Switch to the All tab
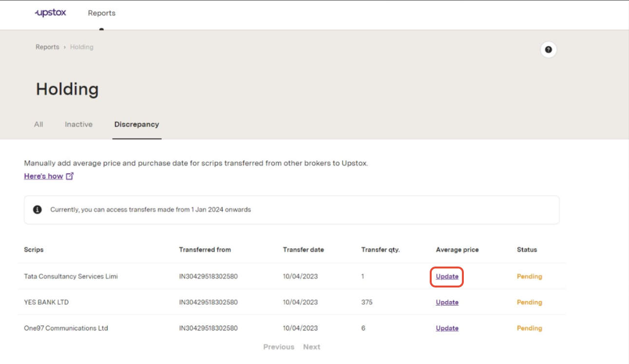629x364 pixels. tap(38, 124)
